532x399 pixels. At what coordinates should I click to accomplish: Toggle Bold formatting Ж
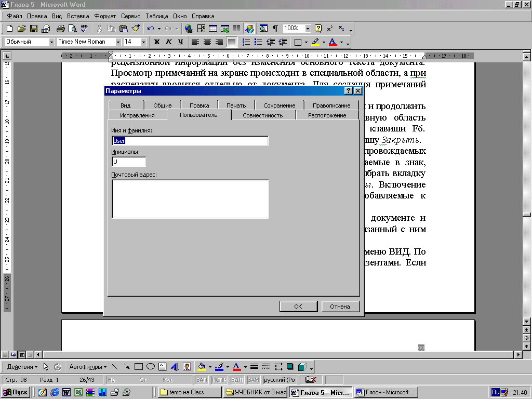click(156, 42)
